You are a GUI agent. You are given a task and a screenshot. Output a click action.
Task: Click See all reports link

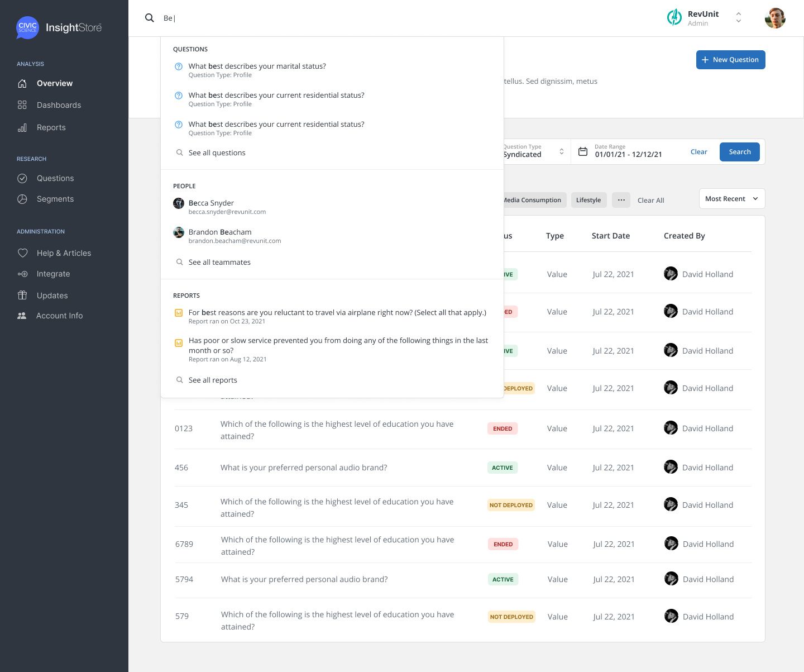213,380
